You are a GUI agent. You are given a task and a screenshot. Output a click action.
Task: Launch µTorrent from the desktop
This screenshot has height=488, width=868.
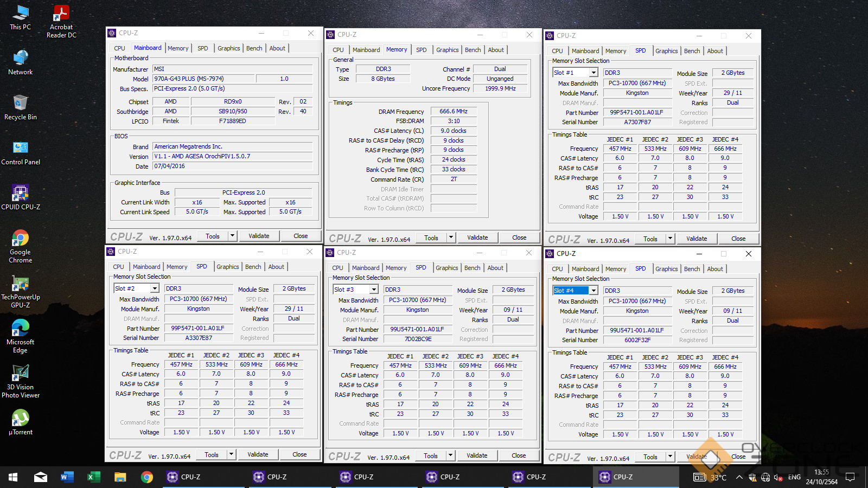tap(20, 419)
